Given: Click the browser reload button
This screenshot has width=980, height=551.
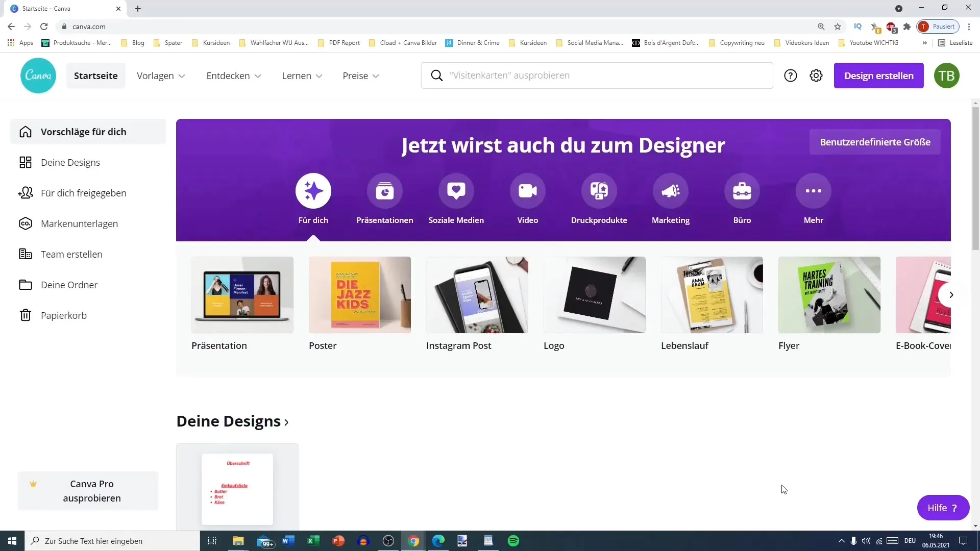Looking at the screenshot, I should tap(44, 27).
